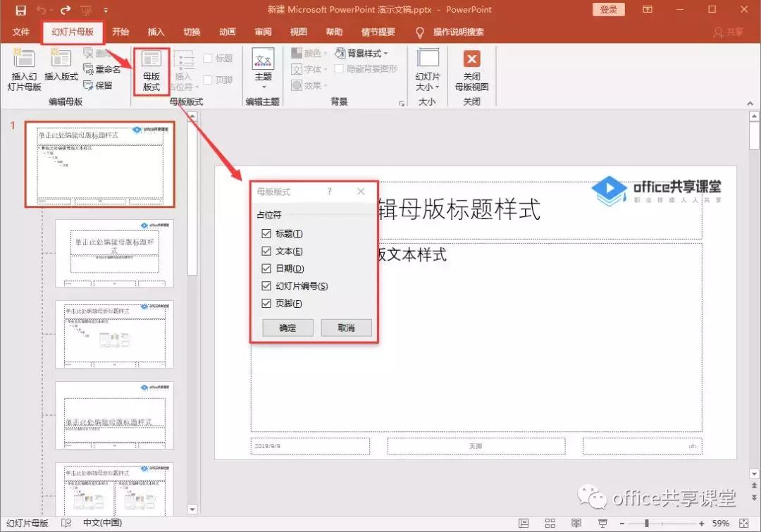Click 重命名 button in 编辑母版 group
Image resolution: width=761 pixels, height=532 pixels.
click(102, 70)
